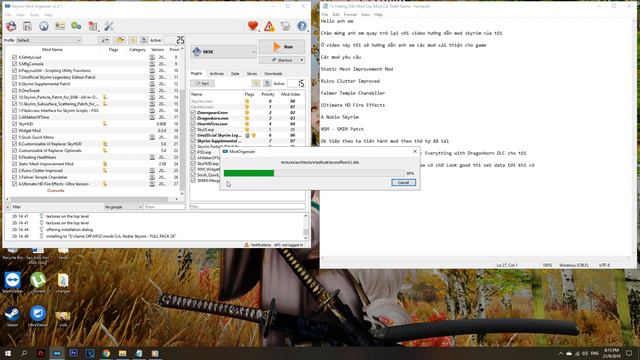The width and height of the screenshot is (640, 360).
Task: Click the Notifications status bar entry
Action: (x=258, y=245)
